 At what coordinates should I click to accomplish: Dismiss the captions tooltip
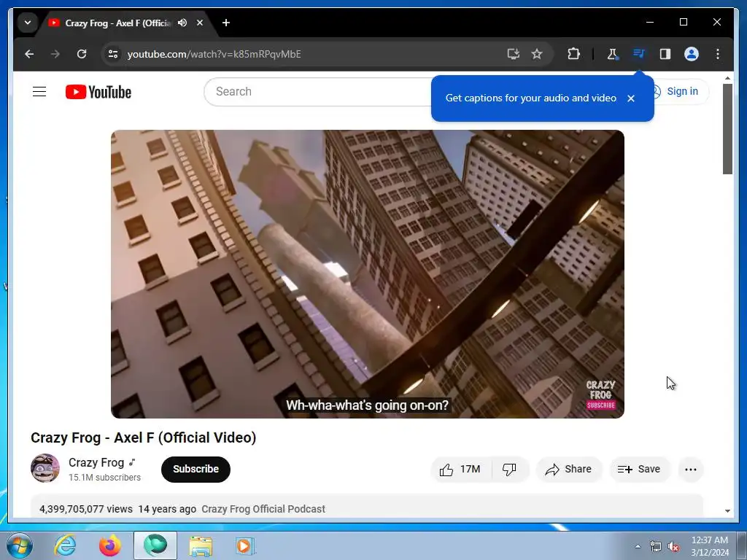(631, 98)
